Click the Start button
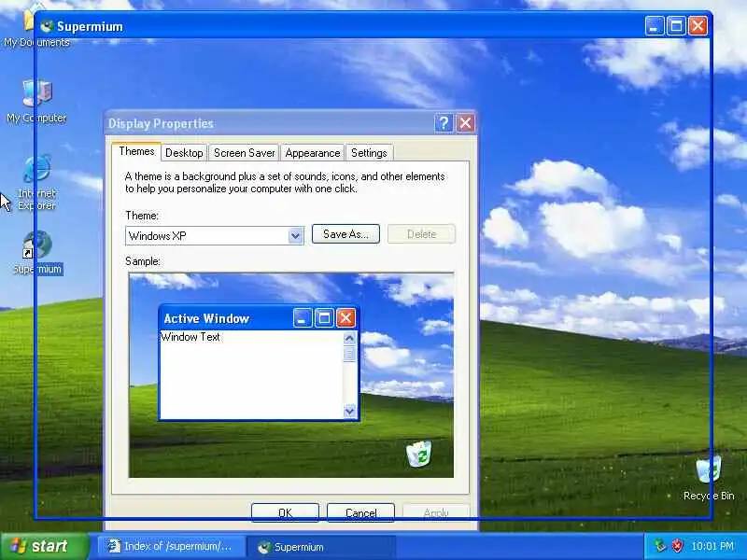This screenshot has height=560, width=747. 45,546
